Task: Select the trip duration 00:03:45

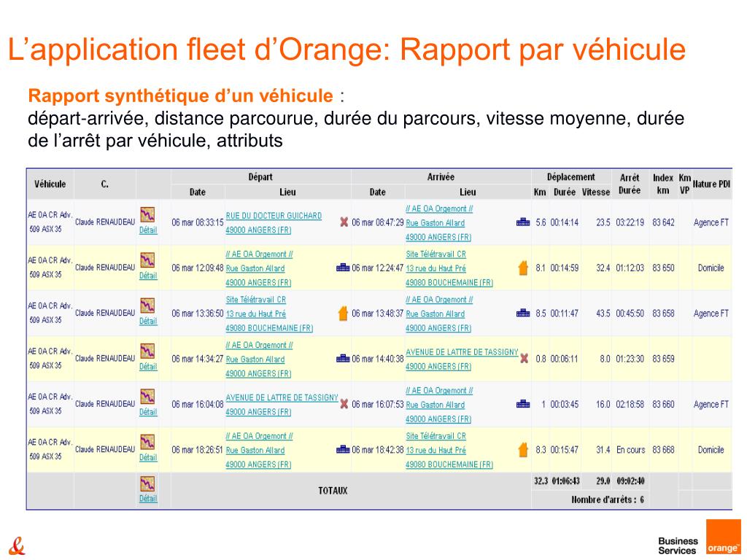Action: coord(564,404)
